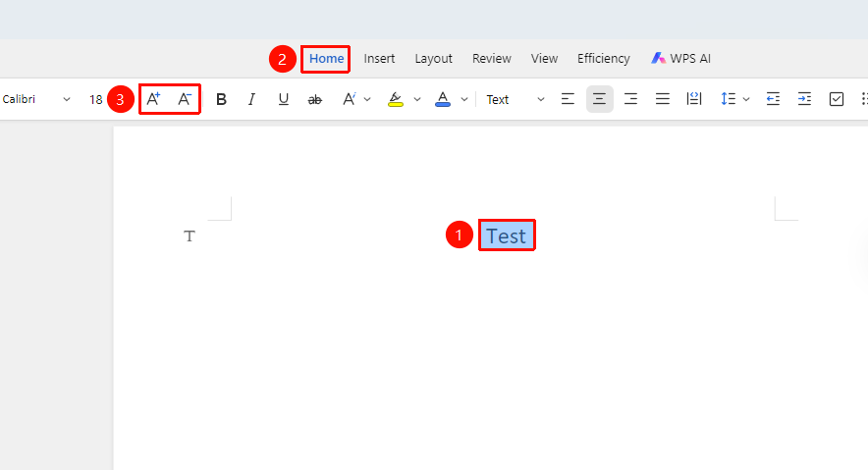Decrease paragraph indent
The width and height of the screenshot is (868, 470).
coord(774,99)
